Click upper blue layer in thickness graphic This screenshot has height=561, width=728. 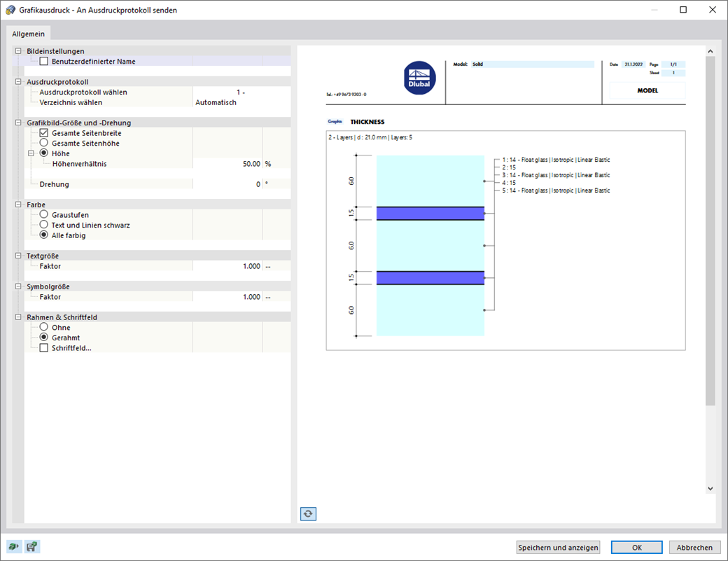click(x=430, y=213)
